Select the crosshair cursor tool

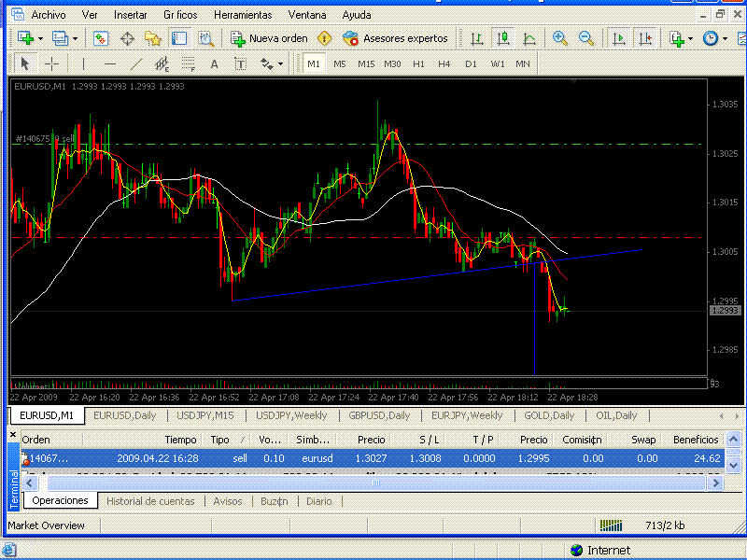[x=52, y=63]
